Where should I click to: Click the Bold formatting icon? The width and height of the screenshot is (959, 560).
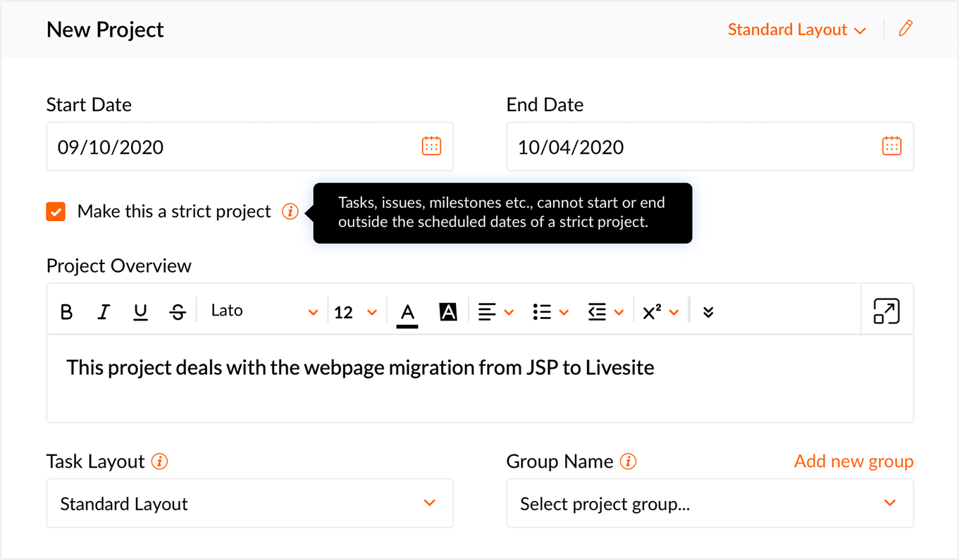(x=67, y=312)
